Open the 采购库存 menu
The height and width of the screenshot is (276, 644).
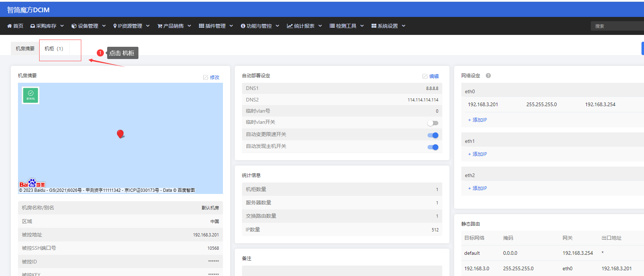47,26
